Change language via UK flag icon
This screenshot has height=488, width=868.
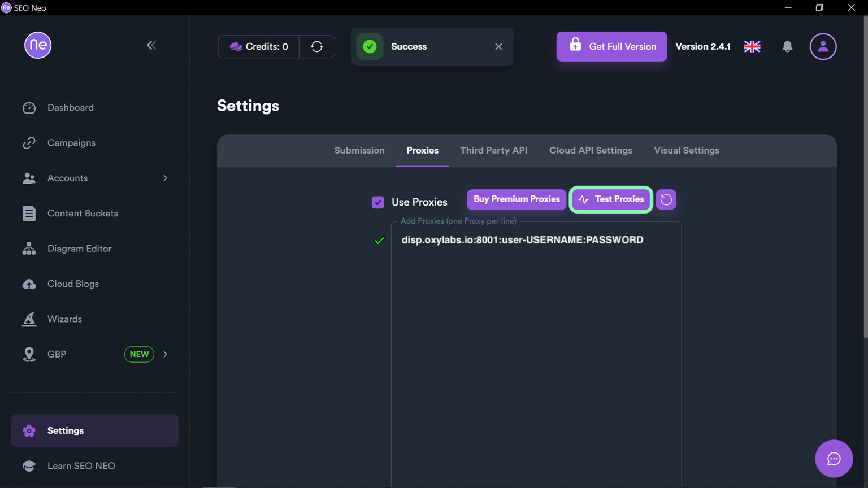pyautogui.click(x=752, y=47)
